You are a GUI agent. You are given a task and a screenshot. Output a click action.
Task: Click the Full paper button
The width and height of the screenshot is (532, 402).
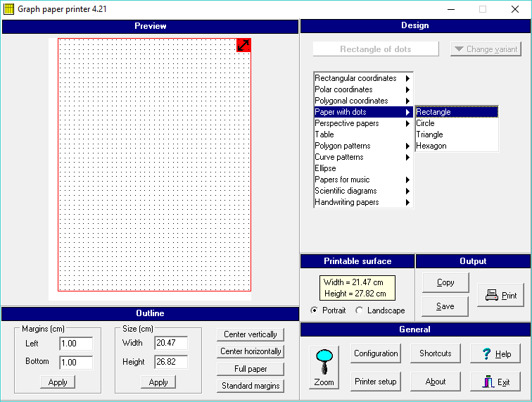click(251, 369)
